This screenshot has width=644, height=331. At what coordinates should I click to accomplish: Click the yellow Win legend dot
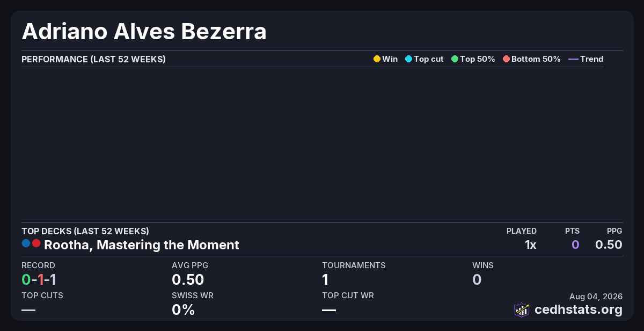377,59
